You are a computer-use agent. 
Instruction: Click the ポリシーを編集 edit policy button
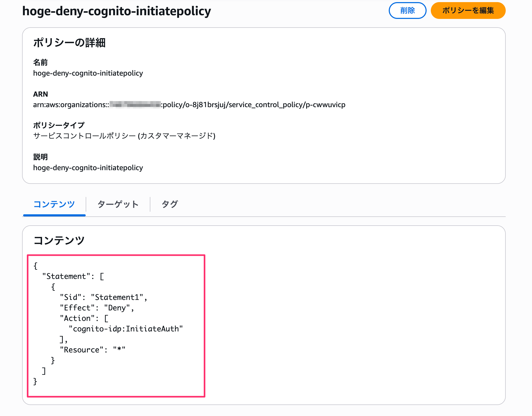pyautogui.click(x=468, y=11)
